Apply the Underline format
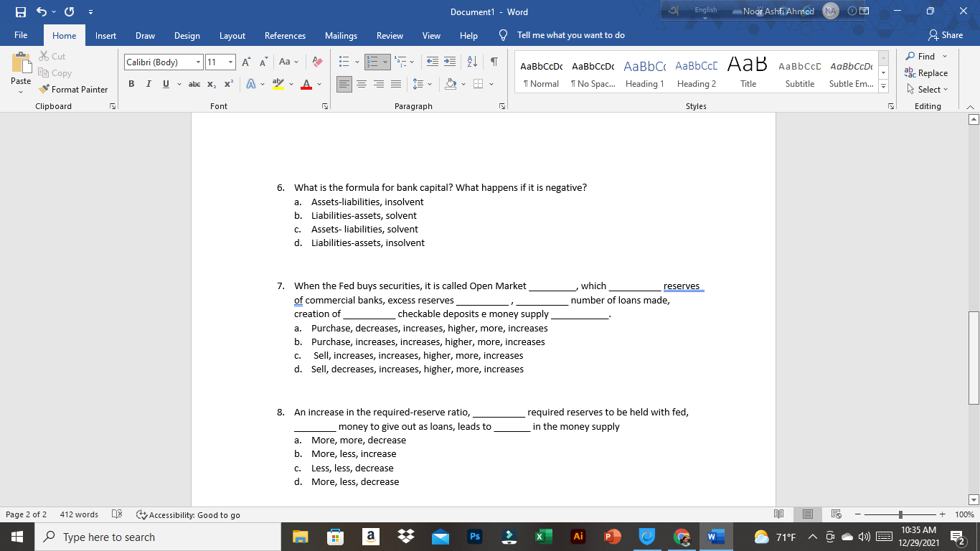Screen dimensions: 980x551 click(x=164, y=83)
